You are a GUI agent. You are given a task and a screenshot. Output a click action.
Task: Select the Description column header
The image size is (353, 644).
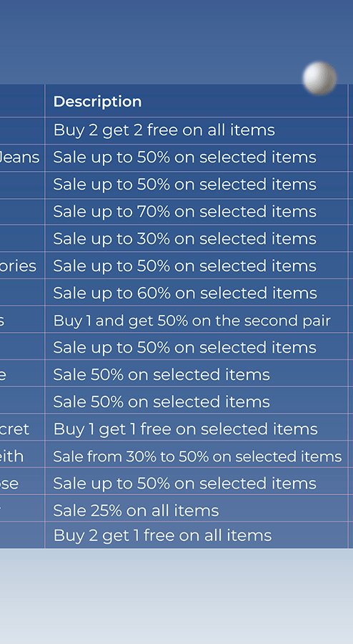point(97,102)
